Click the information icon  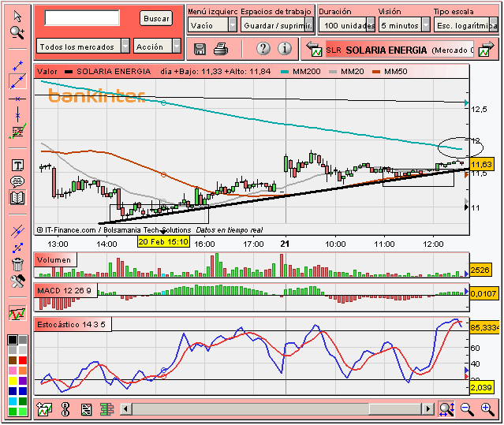point(285,49)
